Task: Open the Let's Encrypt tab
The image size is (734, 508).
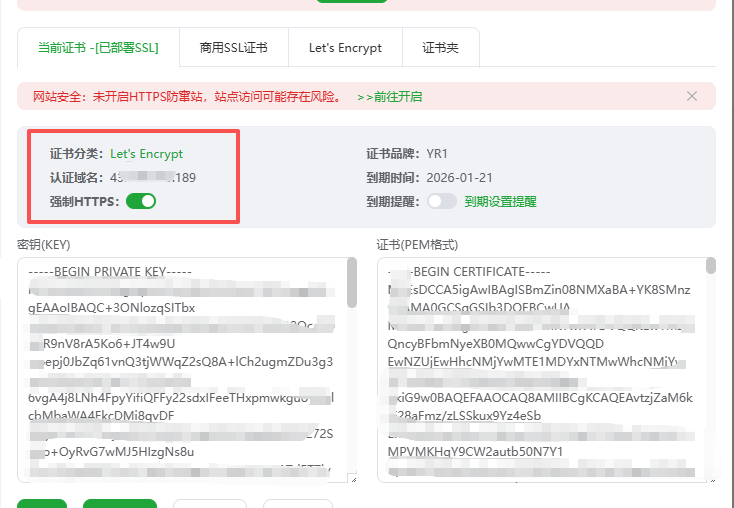Action: coord(345,47)
